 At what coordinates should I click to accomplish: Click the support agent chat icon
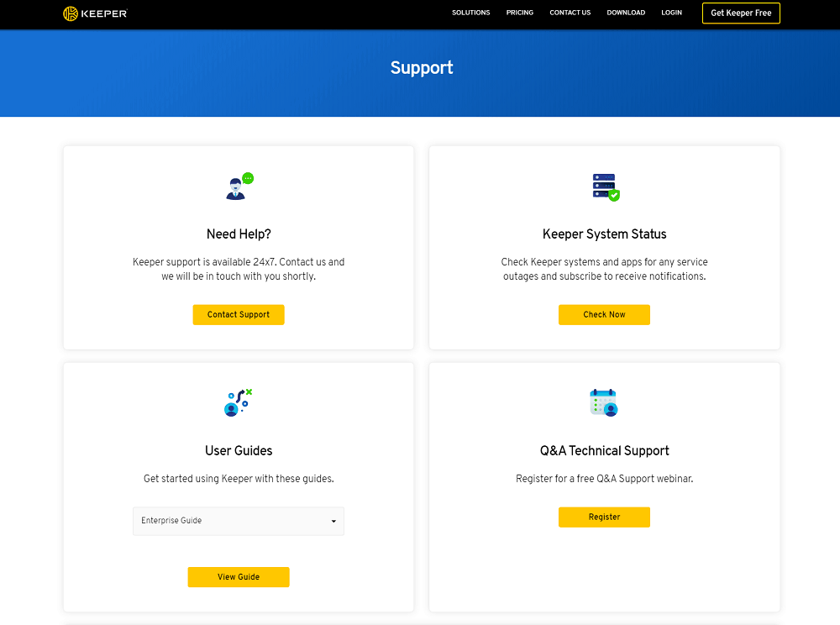[x=239, y=186]
